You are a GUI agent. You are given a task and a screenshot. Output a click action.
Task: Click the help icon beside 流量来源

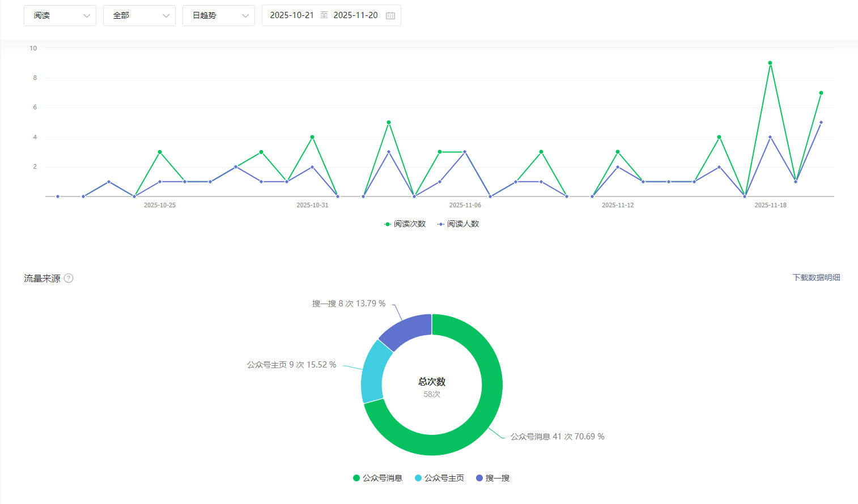69,278
